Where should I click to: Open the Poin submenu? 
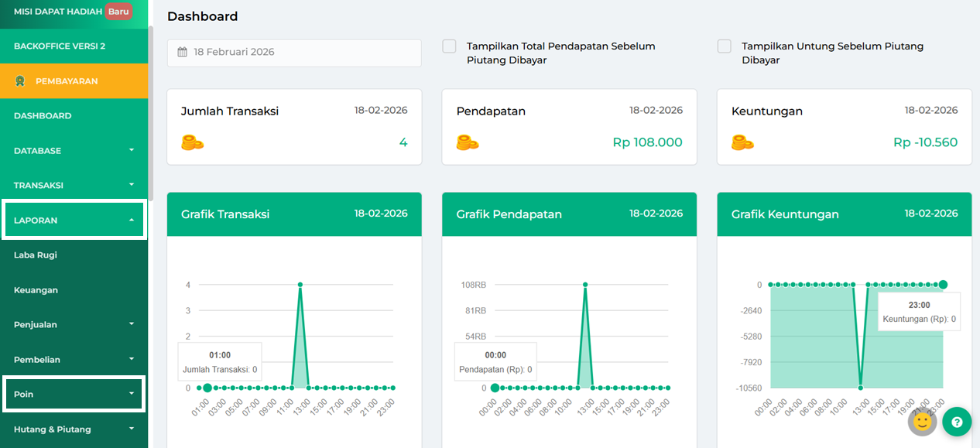tap(74, 394)
